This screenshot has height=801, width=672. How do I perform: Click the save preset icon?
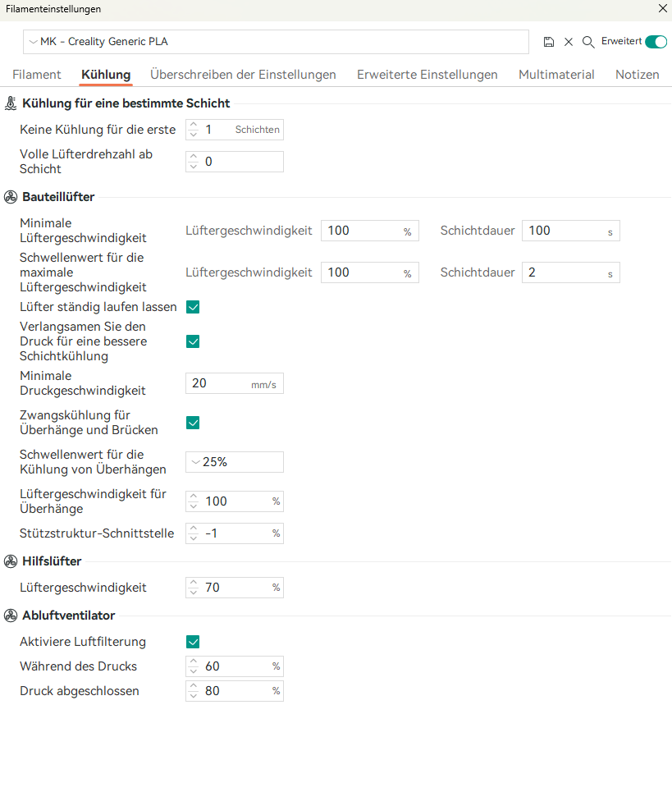coord(549,42)
